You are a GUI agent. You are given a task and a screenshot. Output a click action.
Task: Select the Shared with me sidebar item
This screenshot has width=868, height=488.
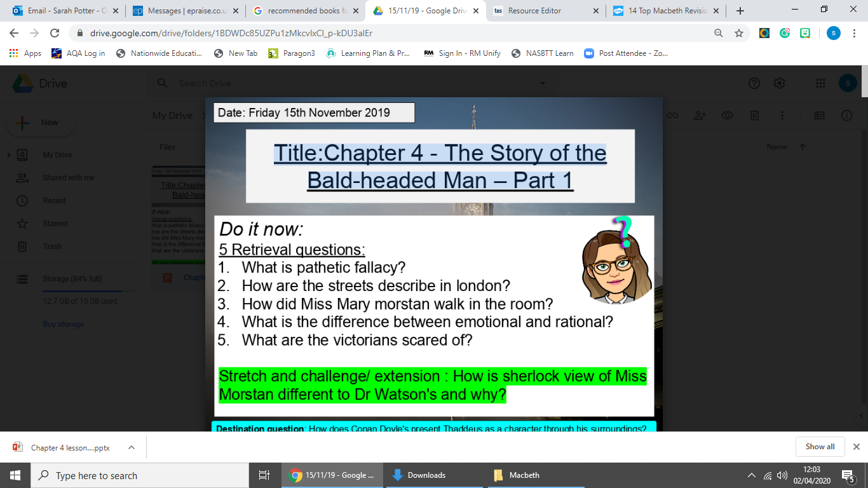68,178
